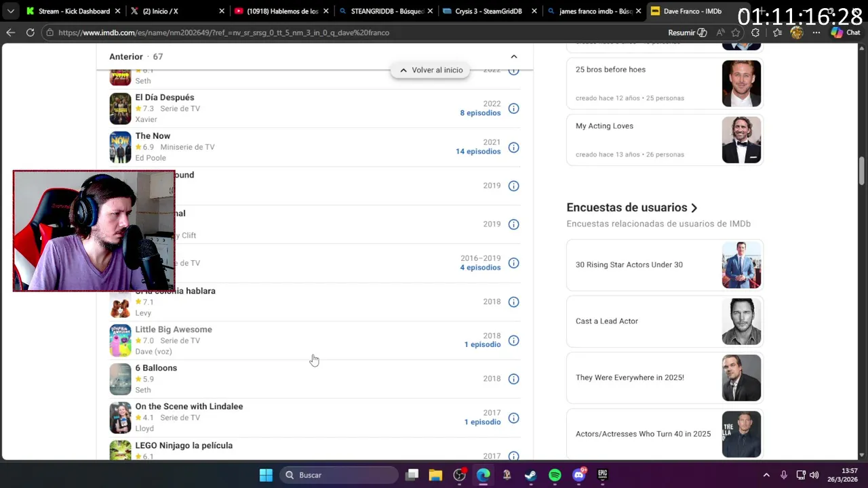Click info icon on the 2018 Levy row
This screenshot has height=488, width=868.
[514, 302]
